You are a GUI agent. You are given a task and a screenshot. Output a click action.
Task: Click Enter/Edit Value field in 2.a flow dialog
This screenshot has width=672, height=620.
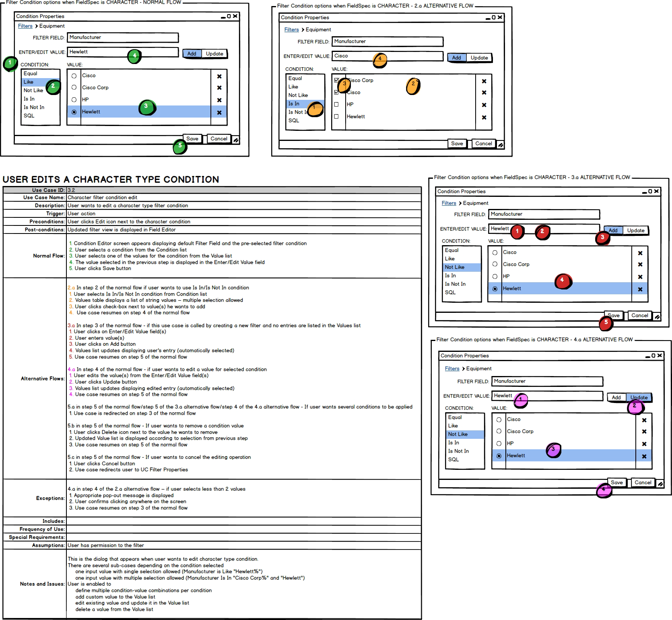pos(388,56)
